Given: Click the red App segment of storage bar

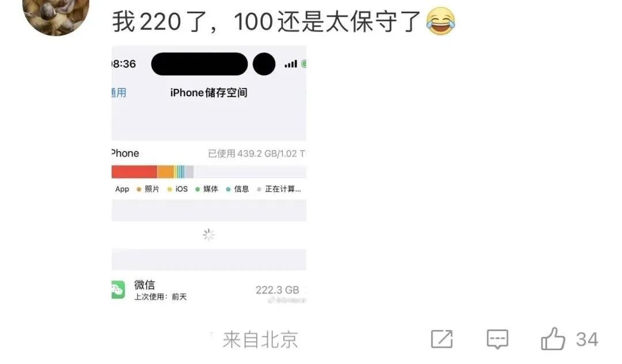Looking at the screenshot, I should (134, 172).
